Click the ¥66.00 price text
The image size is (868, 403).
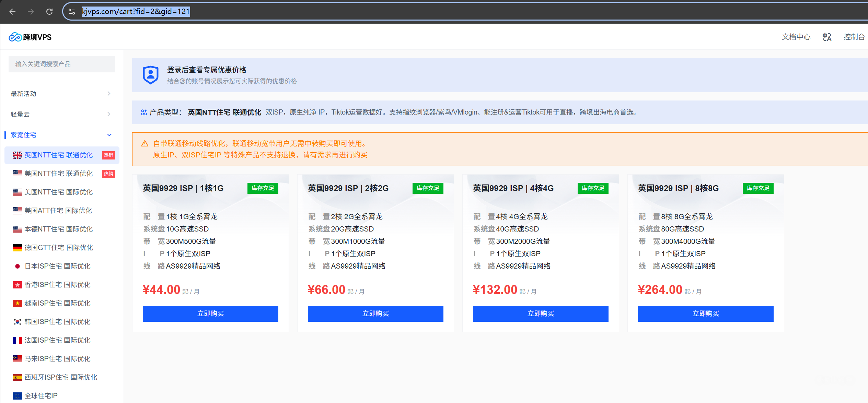pos(326,290)
